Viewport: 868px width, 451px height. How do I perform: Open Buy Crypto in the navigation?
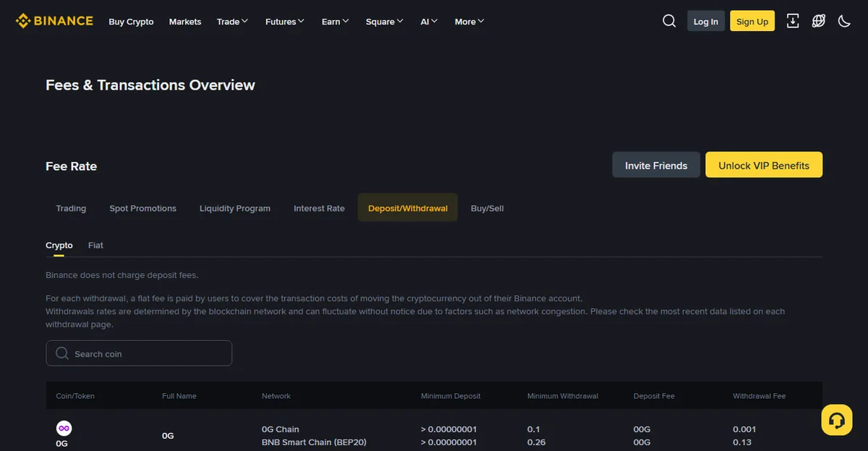[x=131, y=22]
